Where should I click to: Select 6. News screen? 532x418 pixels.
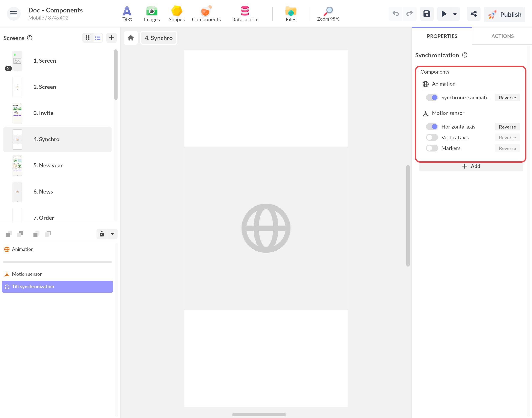[x=57, y=192]
